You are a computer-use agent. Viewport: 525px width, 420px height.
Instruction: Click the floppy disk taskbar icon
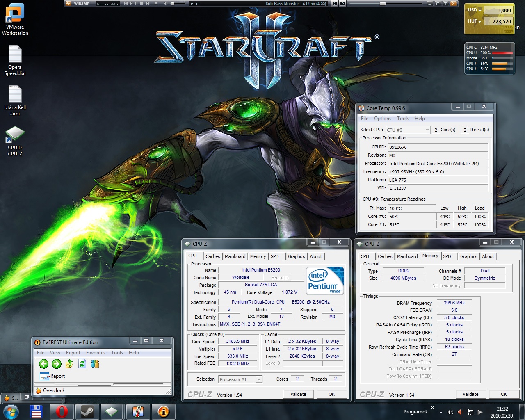pyautogui.click(x=37, y=411)
